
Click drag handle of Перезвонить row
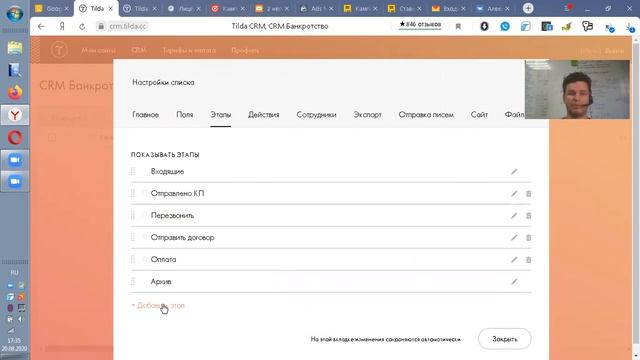click(133, 216)
